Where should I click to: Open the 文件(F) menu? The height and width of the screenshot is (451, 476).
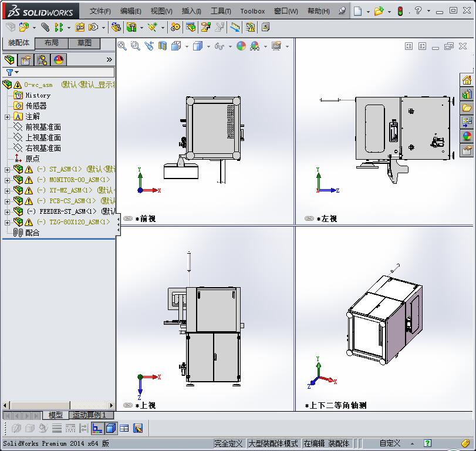[100, 11]
